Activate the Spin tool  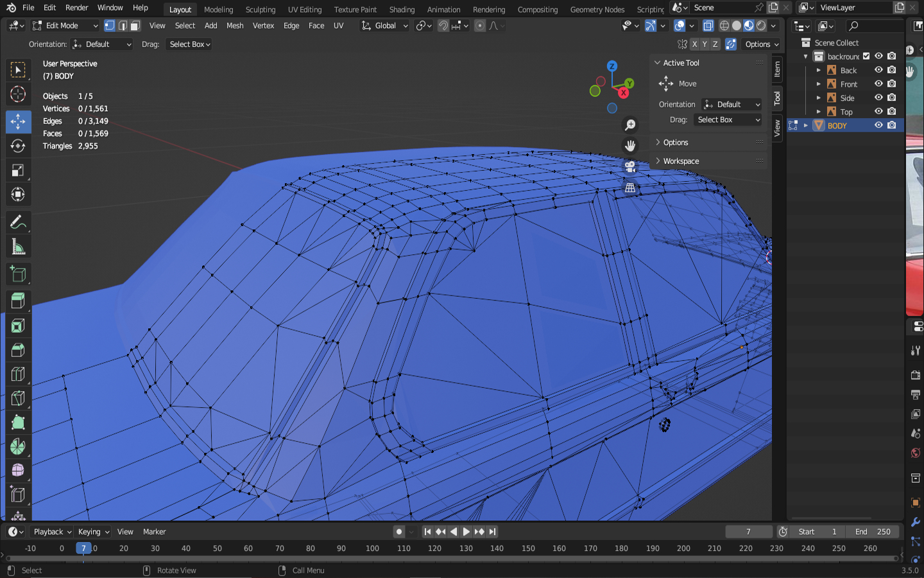[x=18, y=447]
